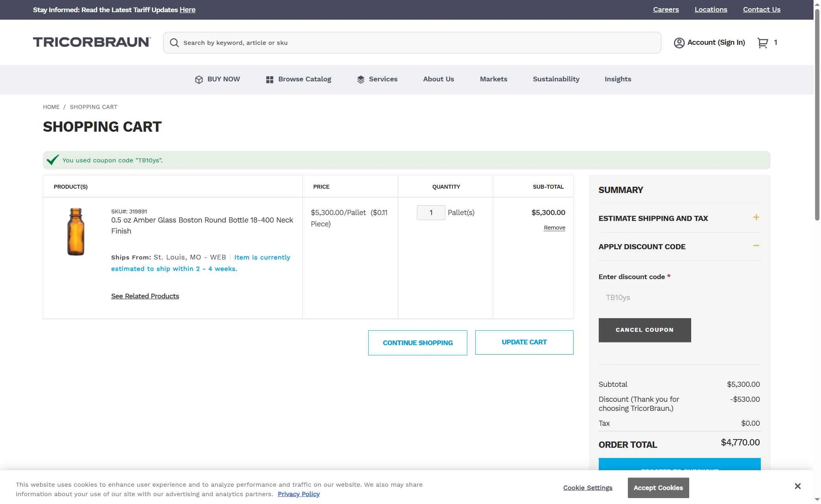The height and width of the screenshot is (504, 821).
Task: Expand Estimate Shipping and Tax plus icon
Action: (x=756, y=217)
